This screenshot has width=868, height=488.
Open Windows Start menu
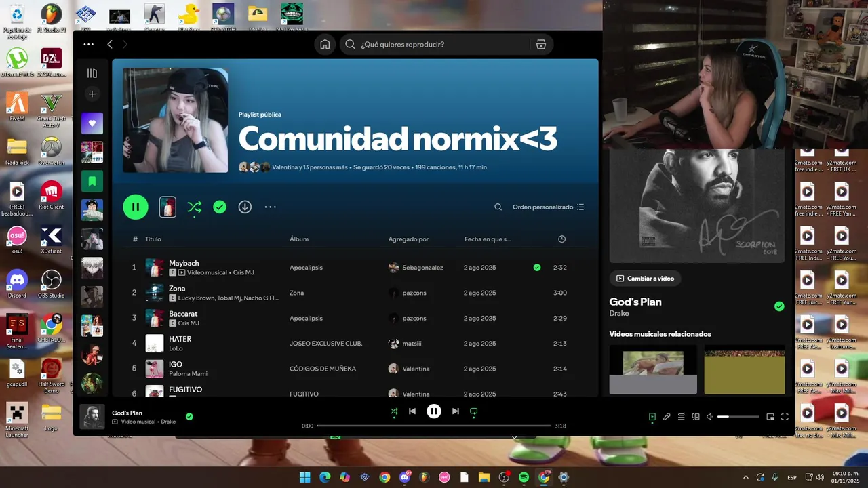click(305, 477)
